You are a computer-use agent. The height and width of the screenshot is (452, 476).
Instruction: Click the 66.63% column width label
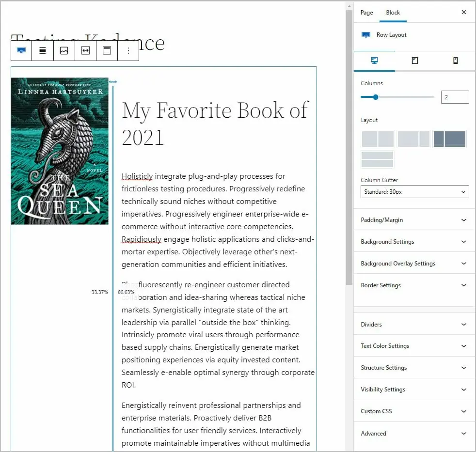click(x=126, y=292)
